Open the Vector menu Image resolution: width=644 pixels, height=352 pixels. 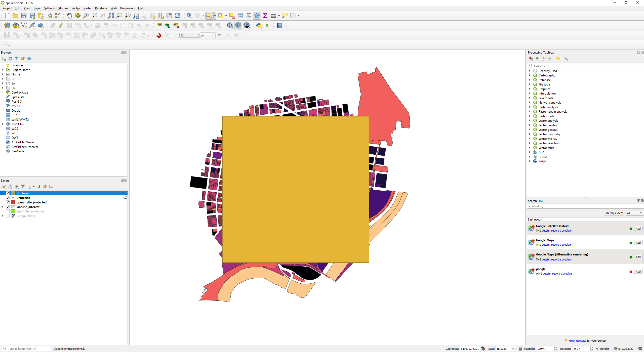[x=76, y=8]
